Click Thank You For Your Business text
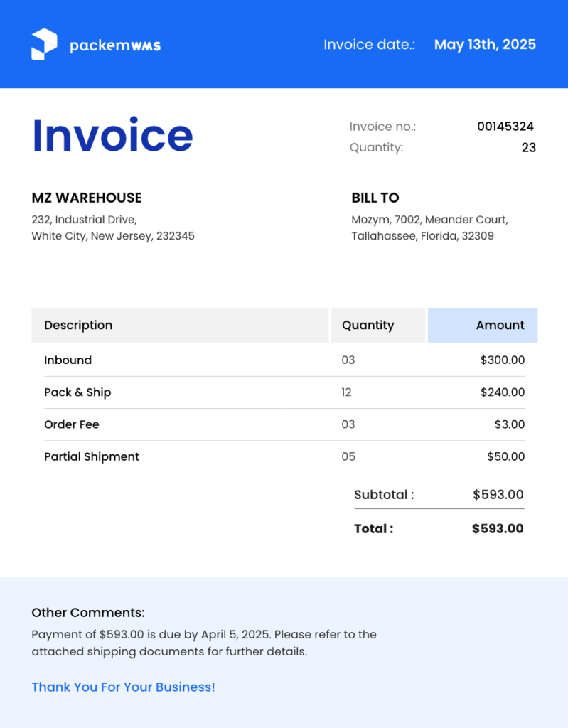 tap(123, 687)
